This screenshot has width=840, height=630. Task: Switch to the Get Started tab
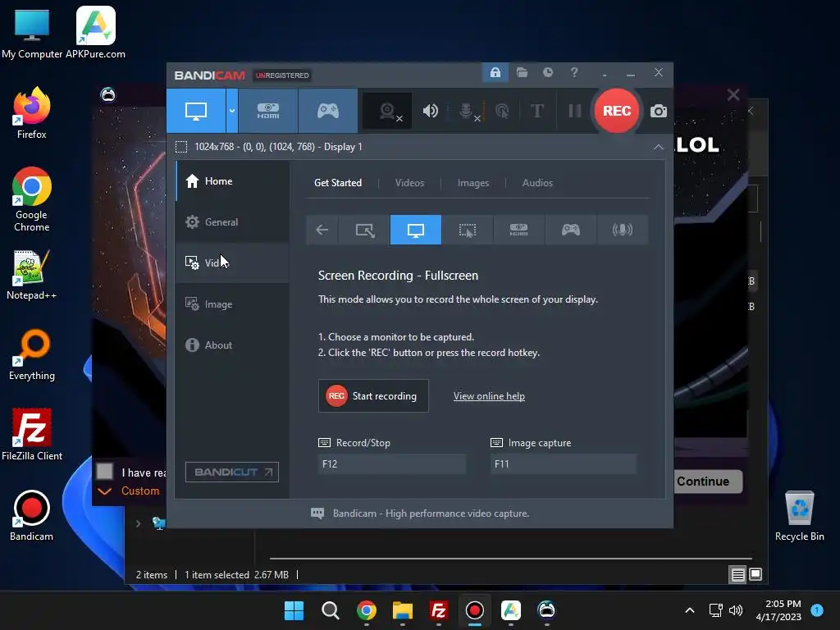click(x=337, y=183)
